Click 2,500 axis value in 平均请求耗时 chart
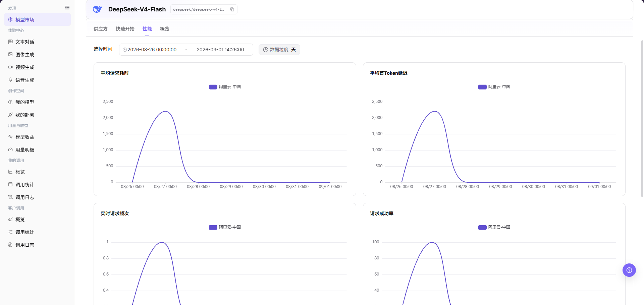The height and width of the screenshot is (305, 644). tap(108, 102)
